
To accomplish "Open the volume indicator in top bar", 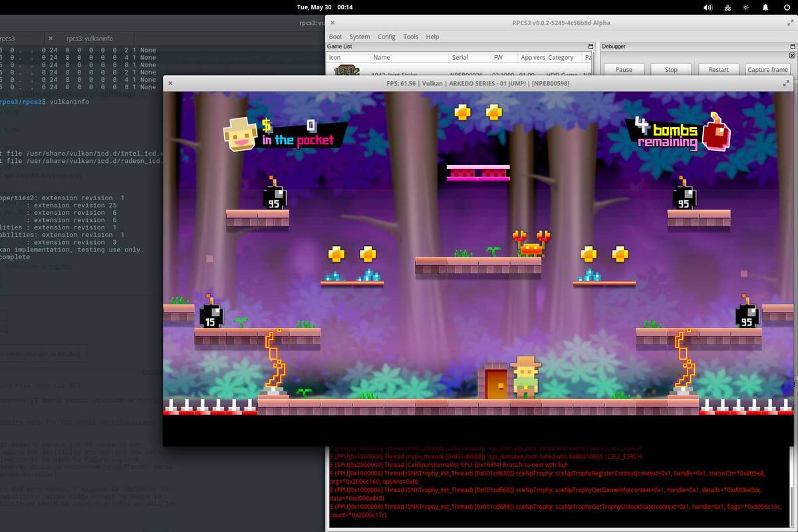I will pos(708,7).
